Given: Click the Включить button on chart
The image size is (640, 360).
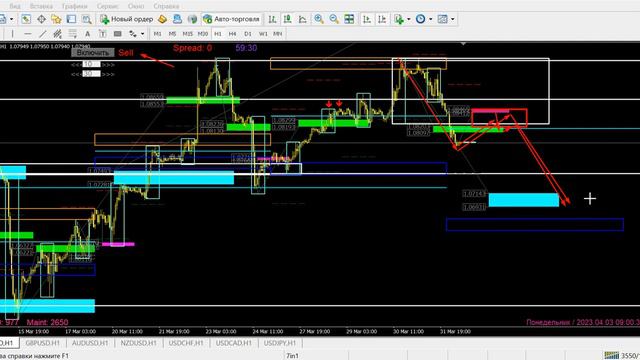Looking at the screenshot, I should click(93, 53).
